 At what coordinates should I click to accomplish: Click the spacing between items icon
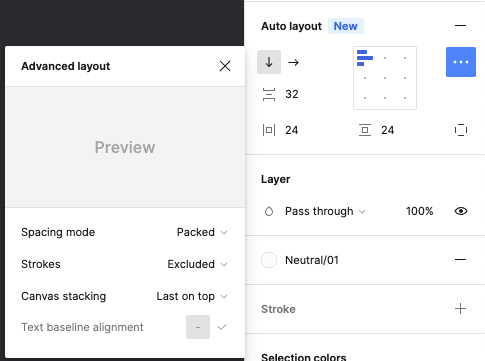click(x=269, y=94)
